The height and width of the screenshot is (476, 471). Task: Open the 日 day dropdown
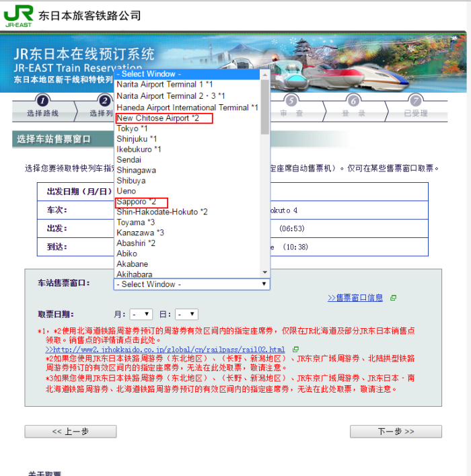(x=186, y=314)
